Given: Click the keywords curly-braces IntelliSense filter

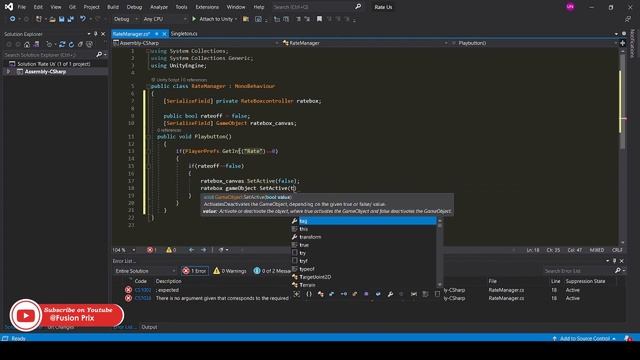Looking at the screenshot, I should 309,294.
